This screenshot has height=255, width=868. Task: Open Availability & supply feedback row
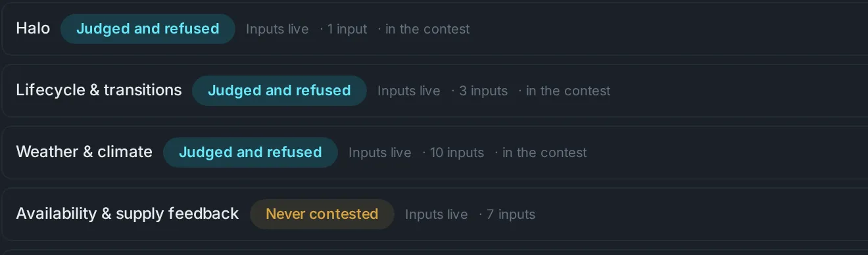click(434, 214)
